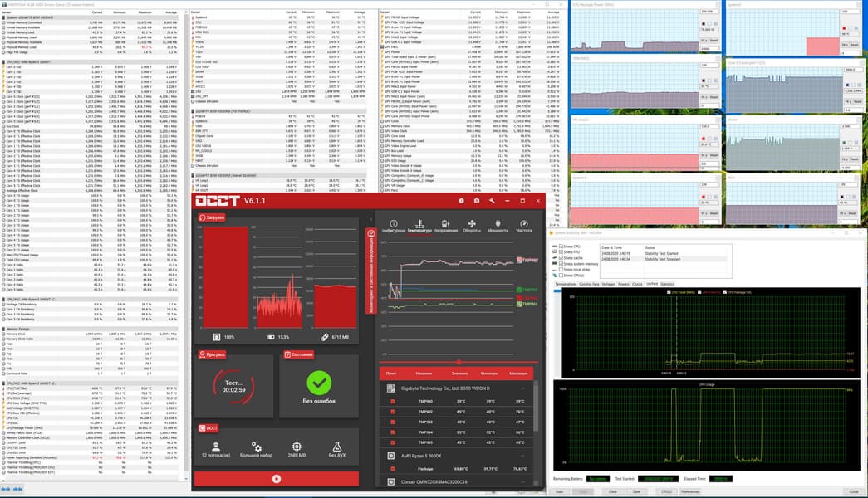Click Fit y in CPU Package Power graph
The image size is (868, 498).
tap(704, 41)
